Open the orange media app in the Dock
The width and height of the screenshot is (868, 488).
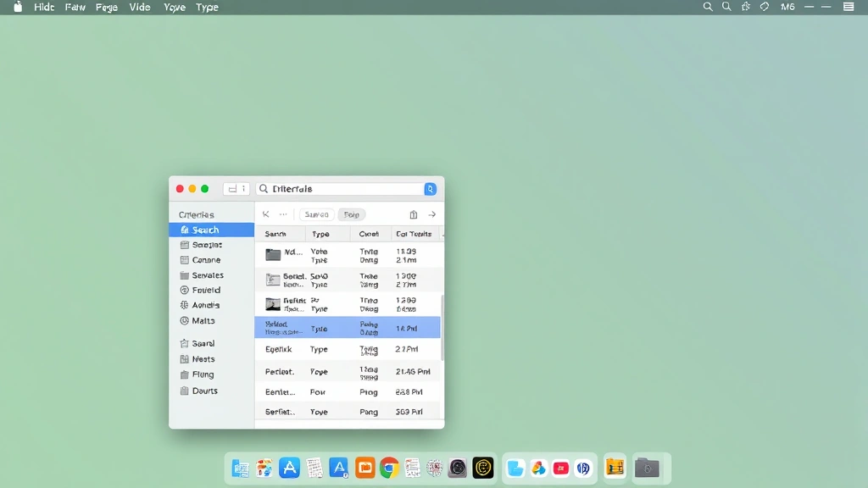[x=364, y=467]
